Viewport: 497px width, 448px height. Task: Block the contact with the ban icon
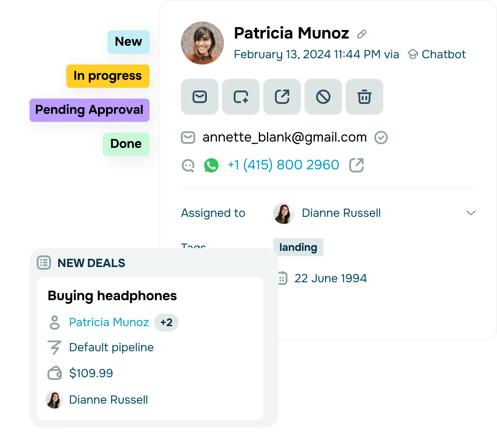coord(323,97)
